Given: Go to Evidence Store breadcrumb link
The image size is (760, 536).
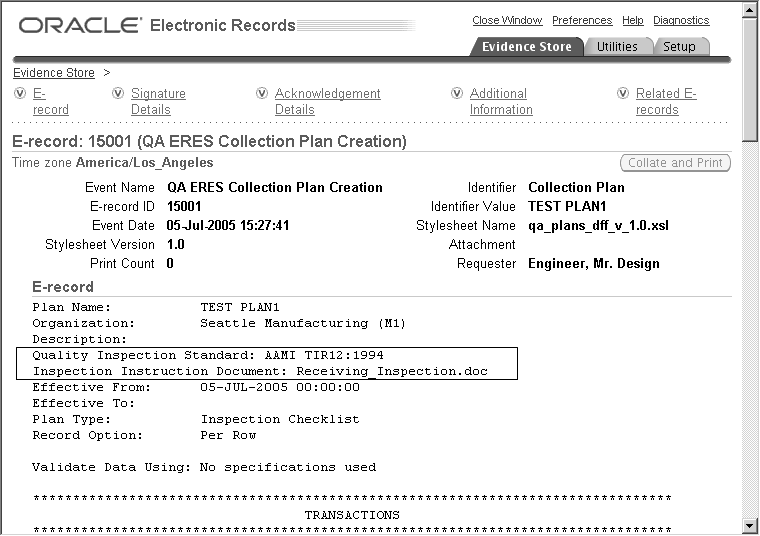Looking at the screenshot, I should pos(54,73).
